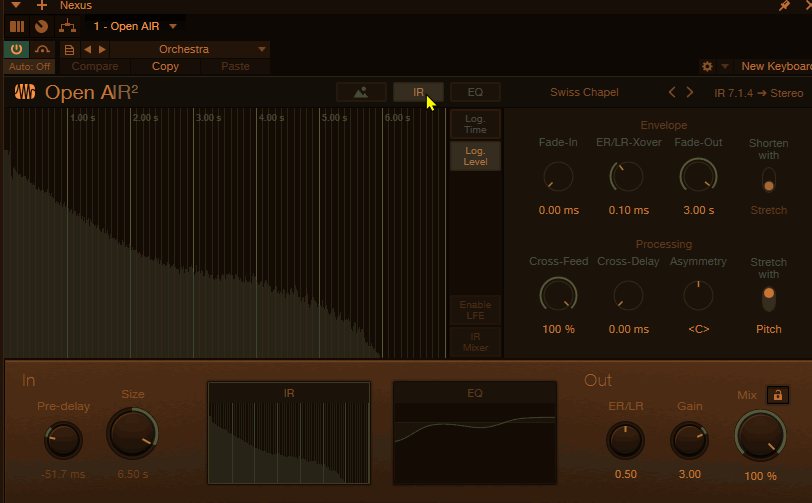812x503 pixels.
Task: Click the Copy button
Action: coord(165,66)
